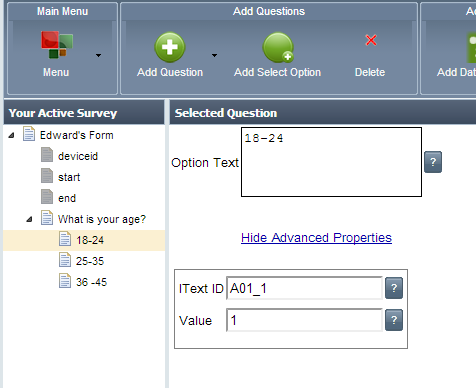Click the Menu label under Main Menu
The height and width of the screenshot is (388, 476).
pyautogui.click(x=56, y=72)
